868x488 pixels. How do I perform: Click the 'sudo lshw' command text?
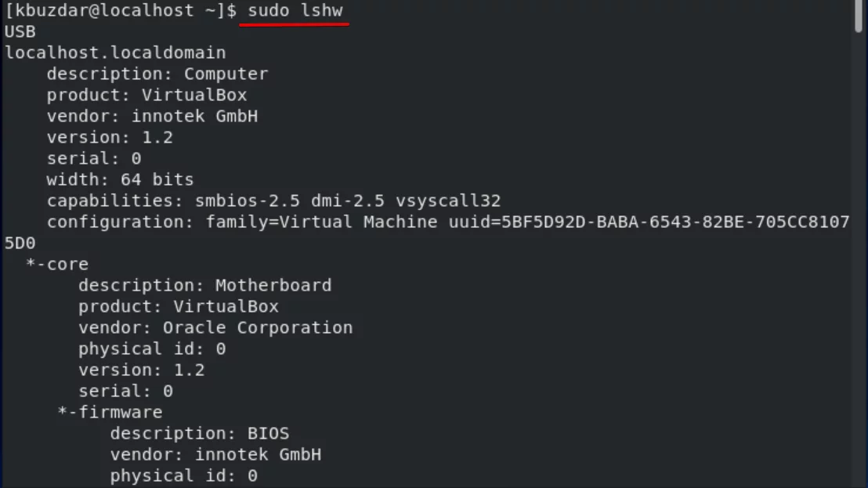coord(295,10)
